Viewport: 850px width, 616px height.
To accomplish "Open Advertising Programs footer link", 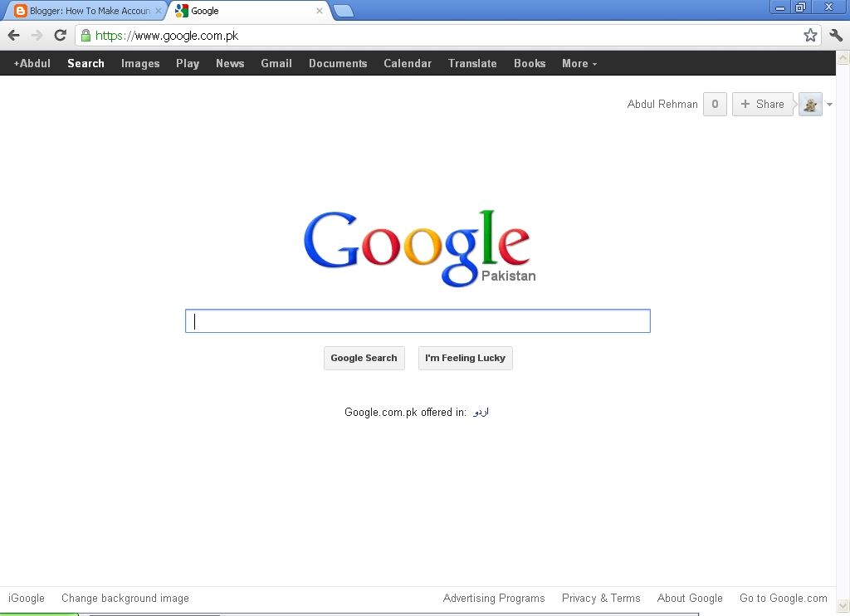I will point(494,598).
